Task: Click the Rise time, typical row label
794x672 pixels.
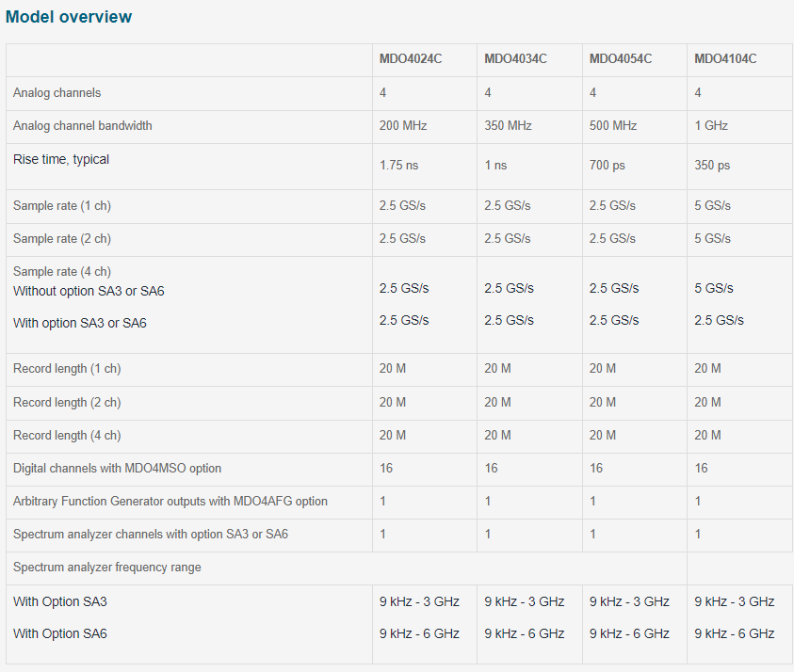Action: coord(61,159)
